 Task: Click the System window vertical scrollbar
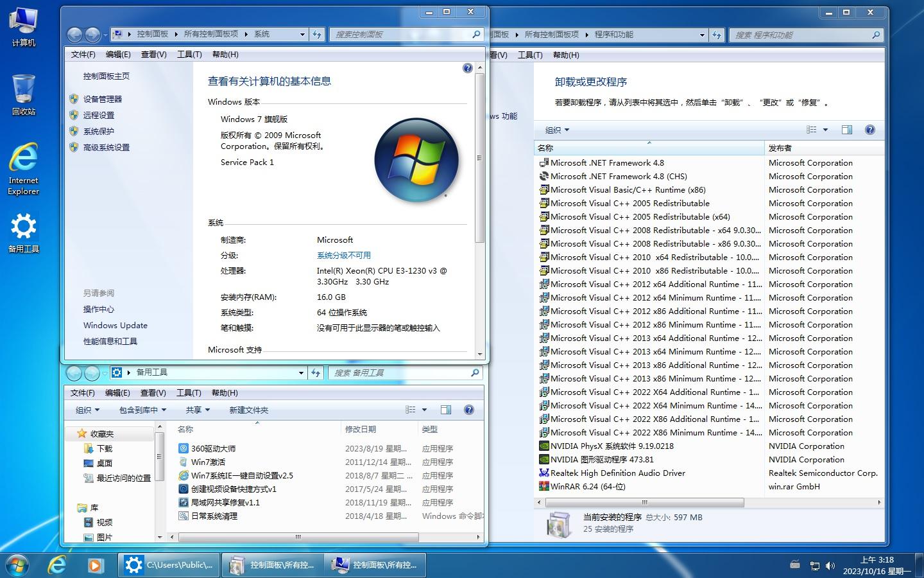pos(479,158)
